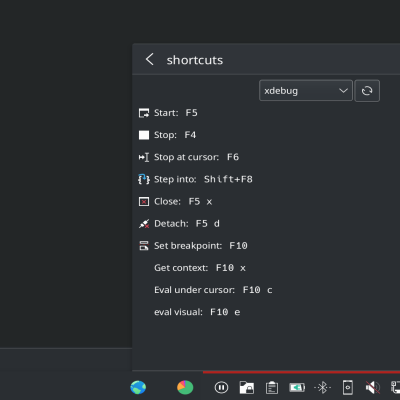Select the Get context shortcut entry
Image resolution: width=400 pixels, height=400 pixels.
200,268
